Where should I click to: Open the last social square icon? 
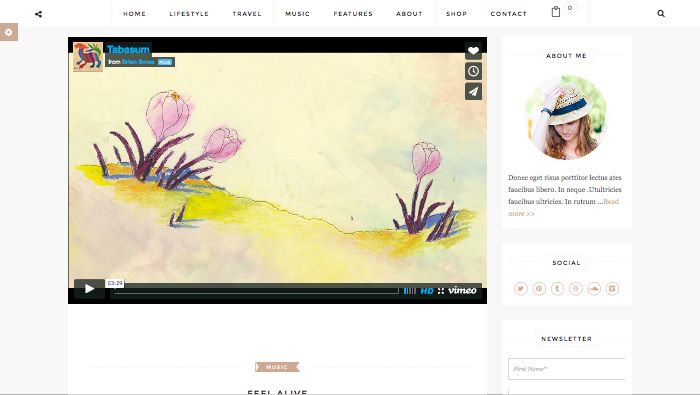[612, 289]
